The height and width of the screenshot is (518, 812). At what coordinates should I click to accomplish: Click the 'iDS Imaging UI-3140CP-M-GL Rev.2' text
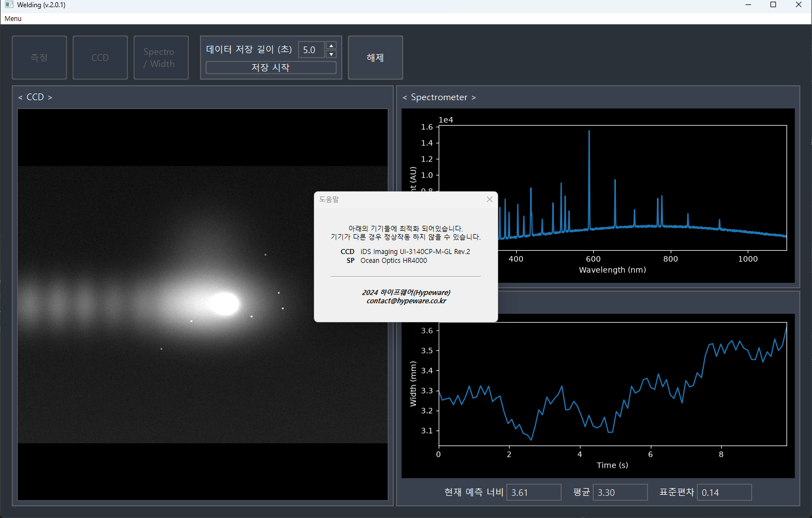pyautogui.click(x=415, y=252)
